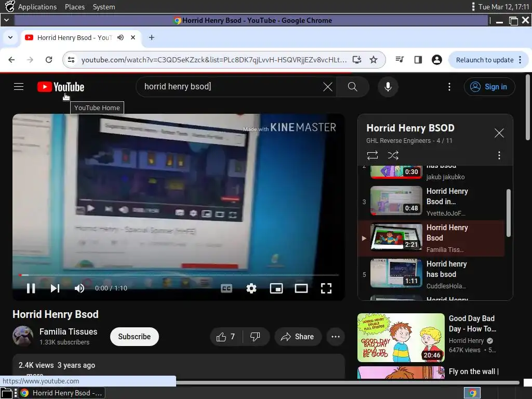Mute the tab via speaker icon
The width and height of the screenshot is (532, 399).
click(121, 37)
